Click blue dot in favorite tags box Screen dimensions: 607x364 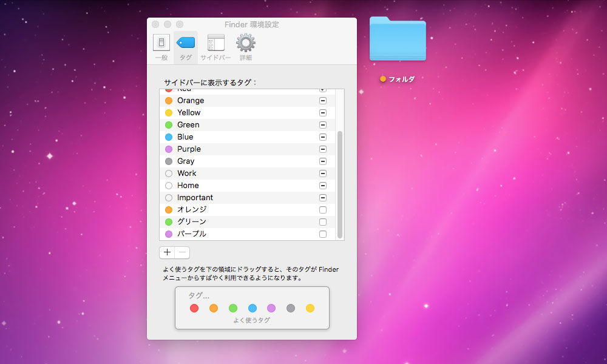coord(253,308)
